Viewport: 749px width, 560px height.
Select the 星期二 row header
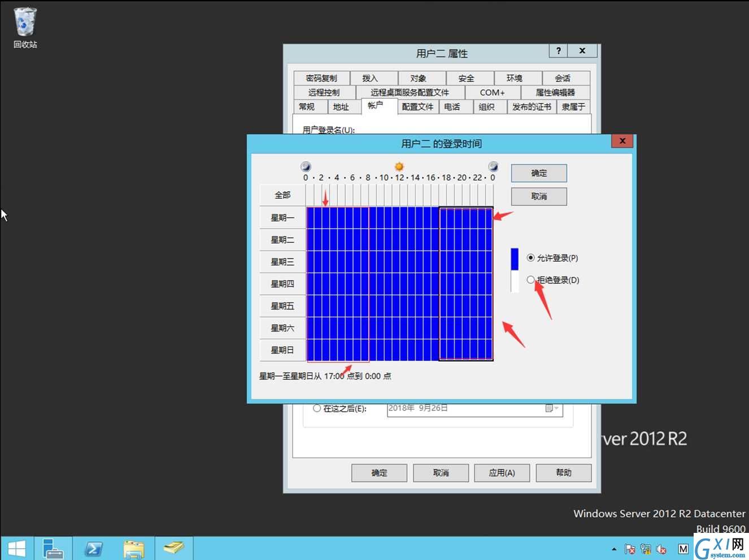[282, 239]
